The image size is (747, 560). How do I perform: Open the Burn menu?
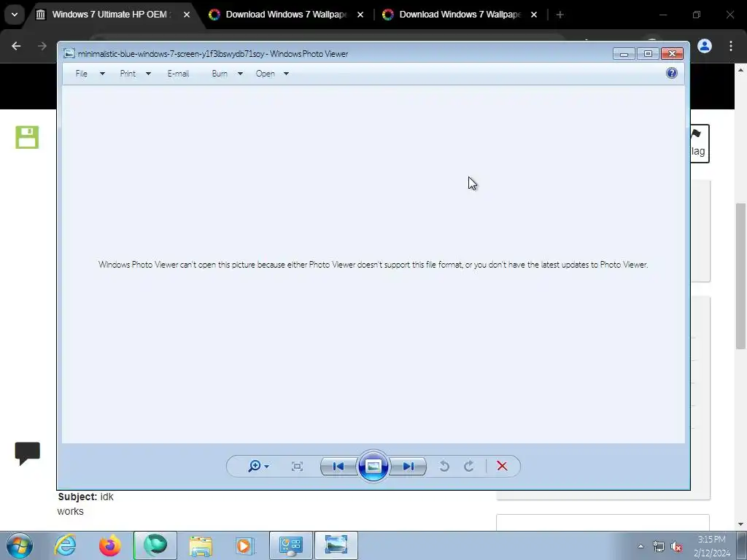220,74
